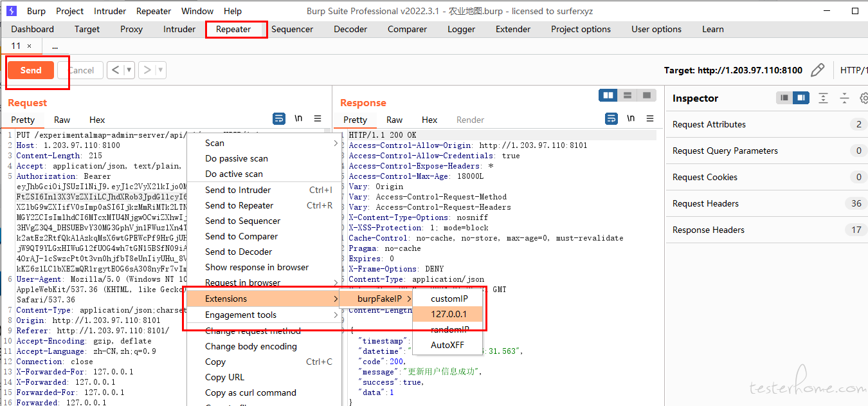
Task: Open Response pane hamburger menu
Action: (650, 119)
